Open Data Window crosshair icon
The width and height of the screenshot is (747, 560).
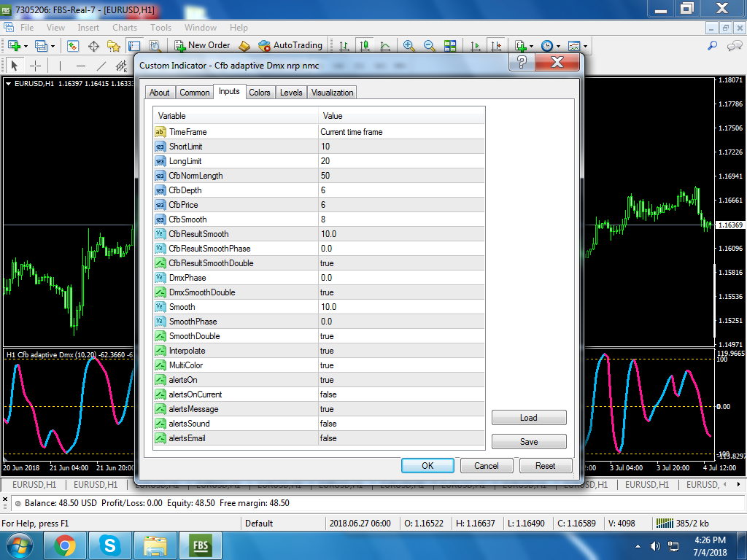point(93,46)
